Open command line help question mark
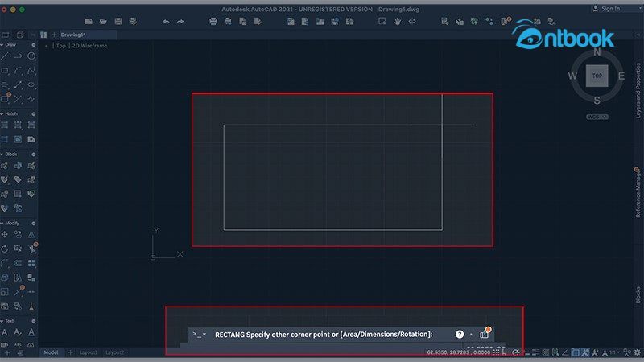 point(460,335)
